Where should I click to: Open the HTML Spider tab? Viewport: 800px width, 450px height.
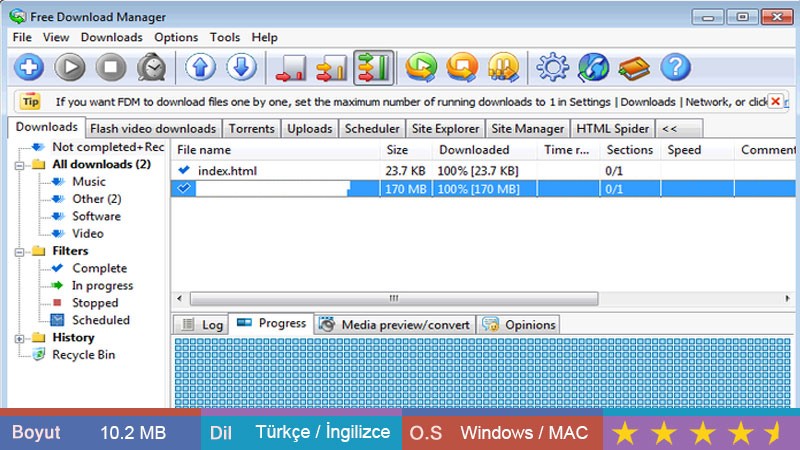(x=612, y=129)
